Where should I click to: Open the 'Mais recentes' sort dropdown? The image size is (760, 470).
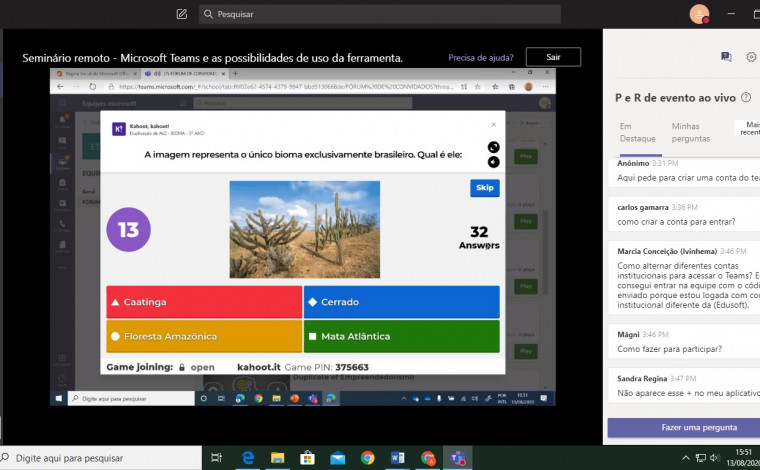click(748, 127)
